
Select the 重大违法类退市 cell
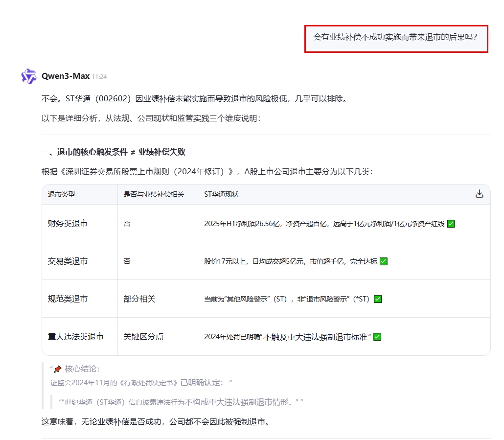80,337
